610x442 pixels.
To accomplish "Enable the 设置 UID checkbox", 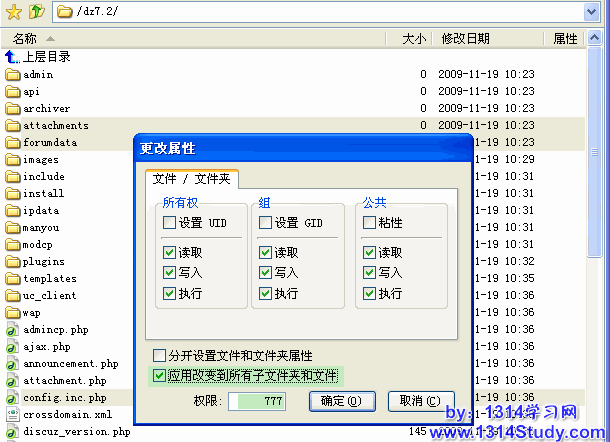I will click(168, 223).
